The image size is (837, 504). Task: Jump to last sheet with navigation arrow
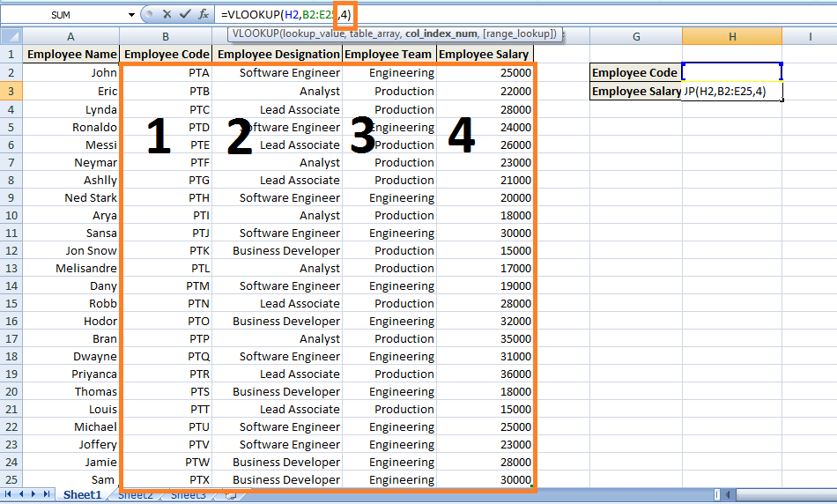[x=48, y=495]
